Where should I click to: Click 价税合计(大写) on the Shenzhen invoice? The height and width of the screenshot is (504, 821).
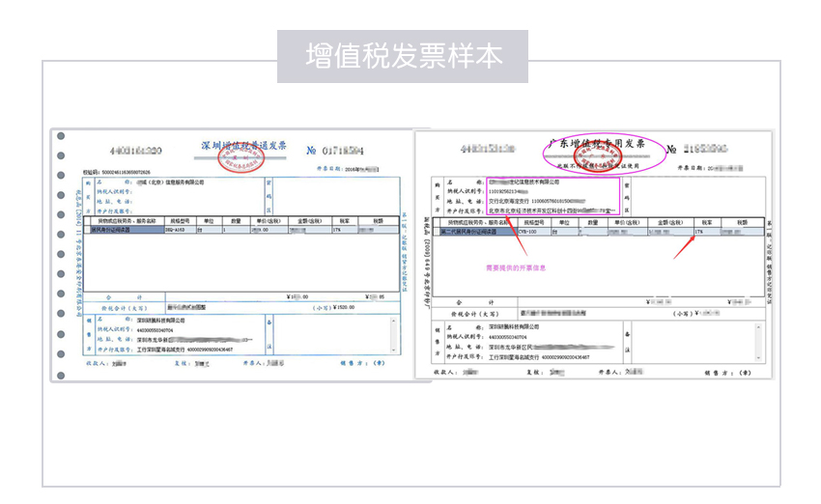click(124, 308)
